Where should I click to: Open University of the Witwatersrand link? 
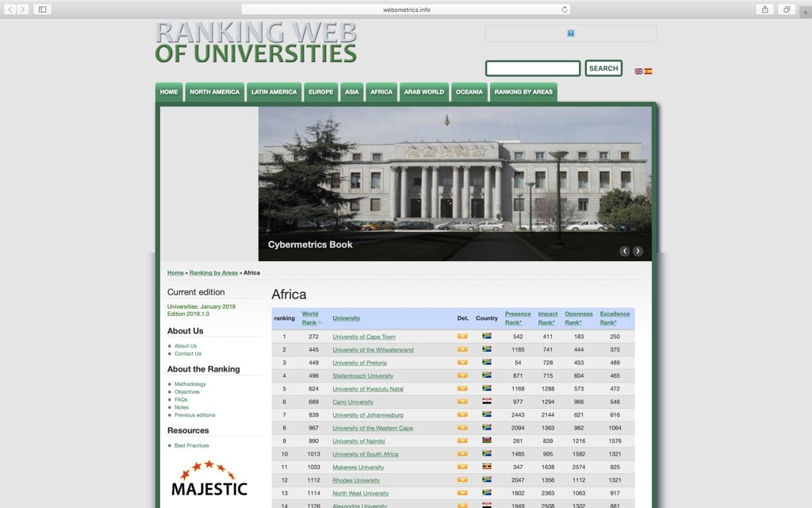pyautogui.click(x=373, y=350)
